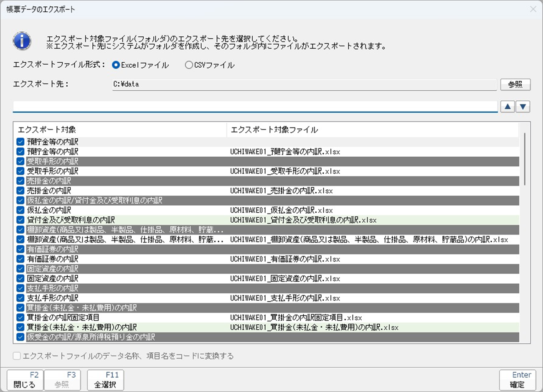Uncheck 受取手形の内訳 xlsx row checkbox

pyautogui.click(x=20, y=171)
